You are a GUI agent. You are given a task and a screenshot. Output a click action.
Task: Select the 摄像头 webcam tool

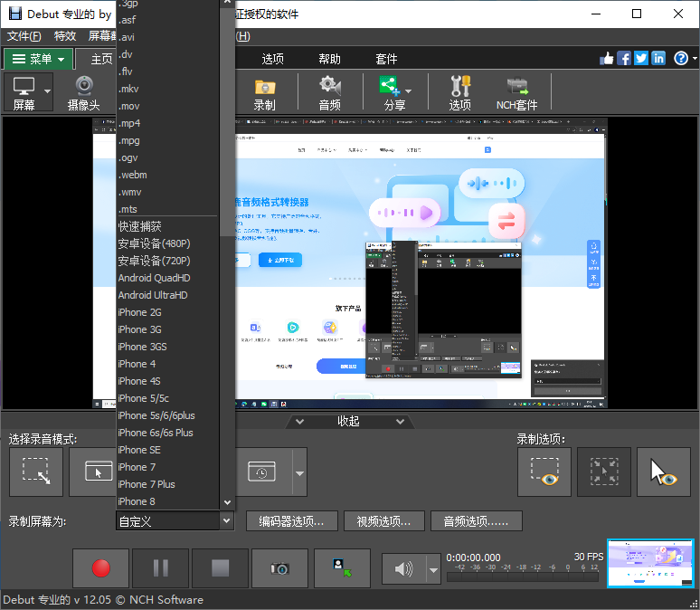tap(84, 92)
